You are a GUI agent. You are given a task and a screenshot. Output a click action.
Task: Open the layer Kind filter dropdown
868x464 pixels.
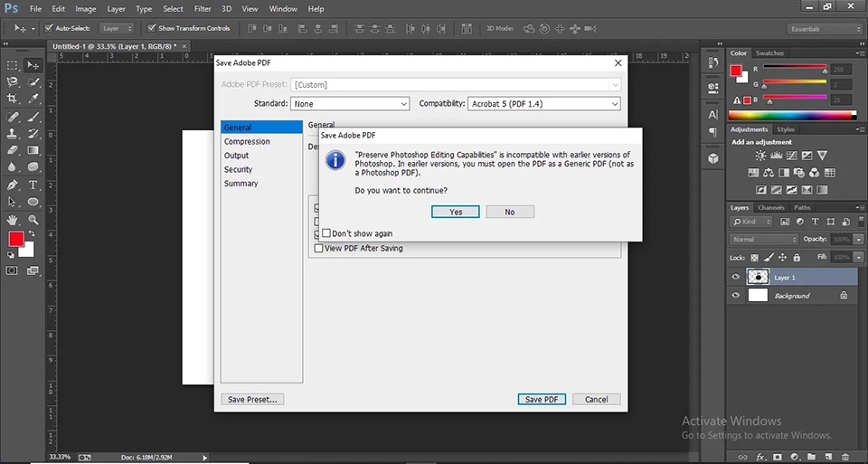click(751, 222)
